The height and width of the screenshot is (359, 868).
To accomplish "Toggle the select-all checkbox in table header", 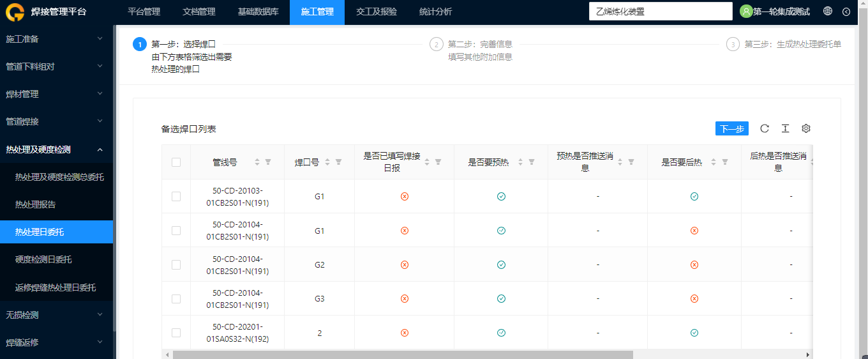I will 176,162.
